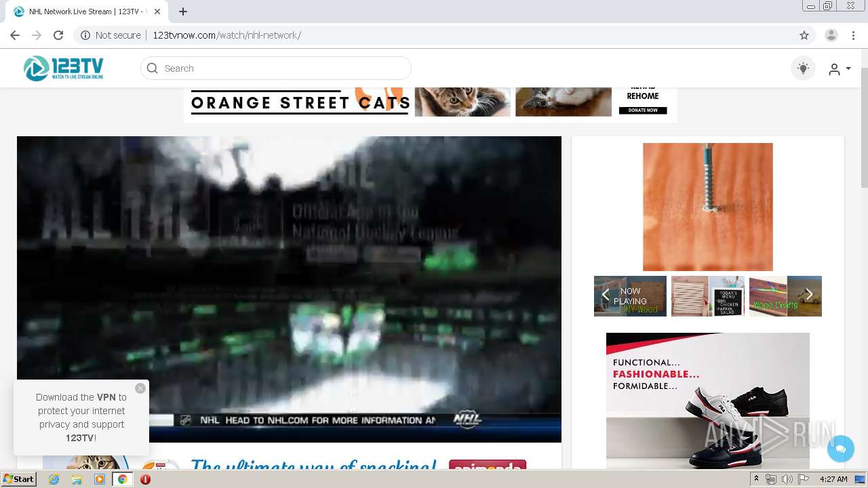
Task: Toggle the light bulb dark mode
Action: [804, 68]
